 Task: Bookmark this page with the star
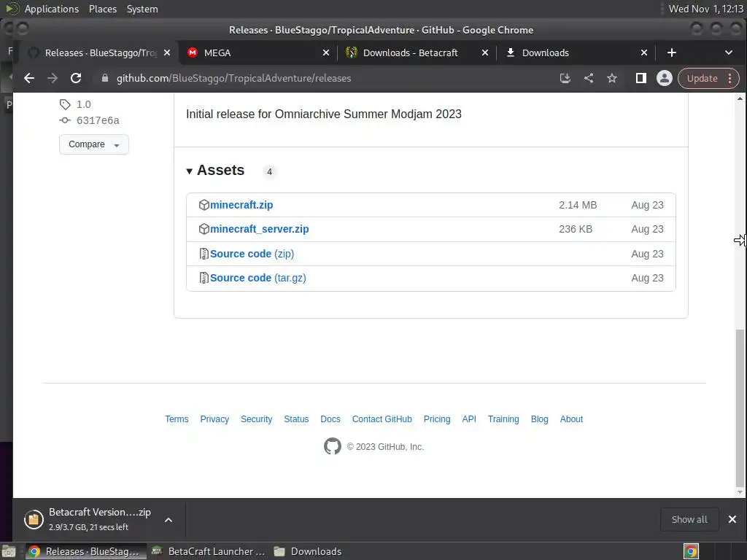(x=612, y=78)
